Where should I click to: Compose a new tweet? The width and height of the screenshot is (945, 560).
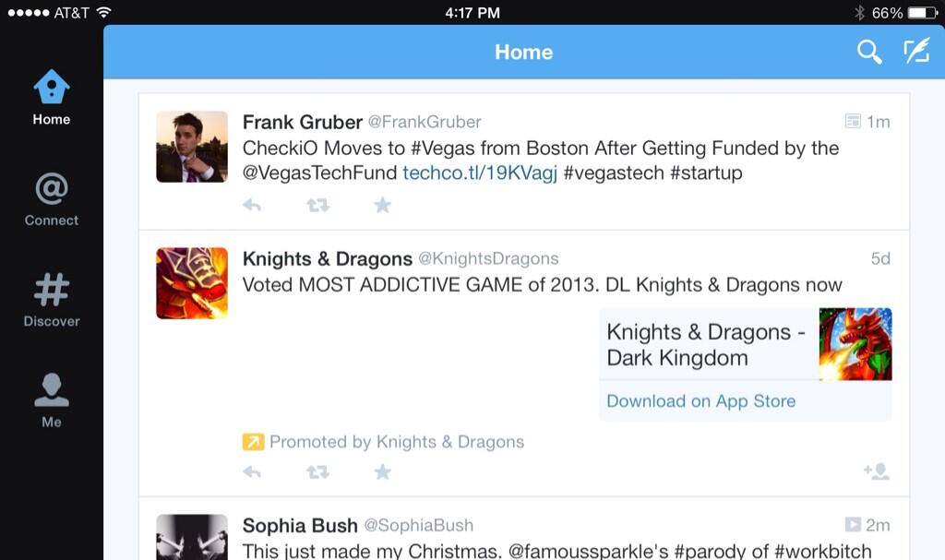click(x=915, y=52)
